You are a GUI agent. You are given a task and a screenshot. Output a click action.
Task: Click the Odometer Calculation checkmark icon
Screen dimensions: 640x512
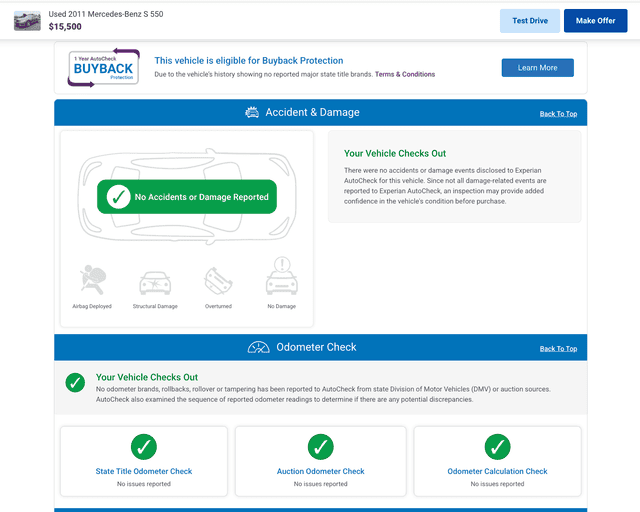(x=497, y=447)
